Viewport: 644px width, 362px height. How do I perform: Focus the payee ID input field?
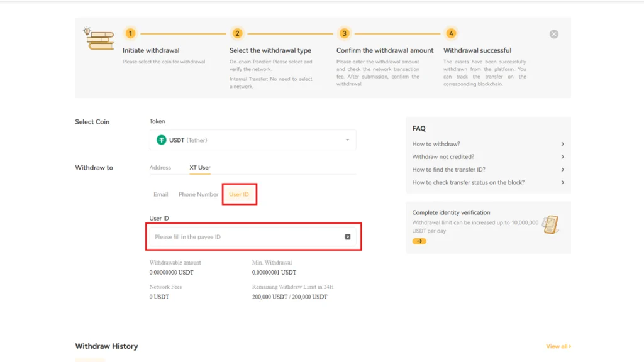coord(253,237)
